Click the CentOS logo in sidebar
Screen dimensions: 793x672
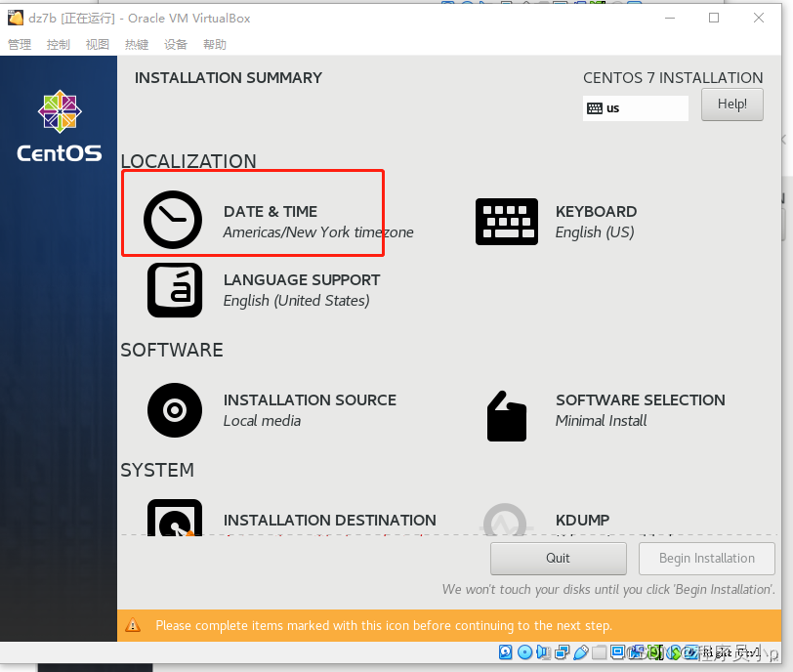coord(60,126)
